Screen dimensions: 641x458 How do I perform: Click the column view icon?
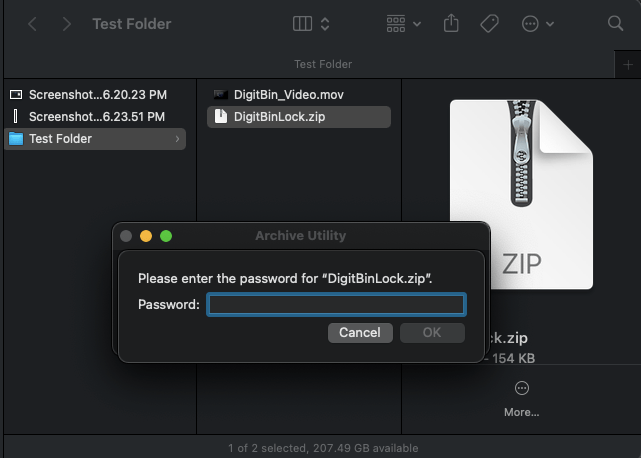[x=302, y=23]
